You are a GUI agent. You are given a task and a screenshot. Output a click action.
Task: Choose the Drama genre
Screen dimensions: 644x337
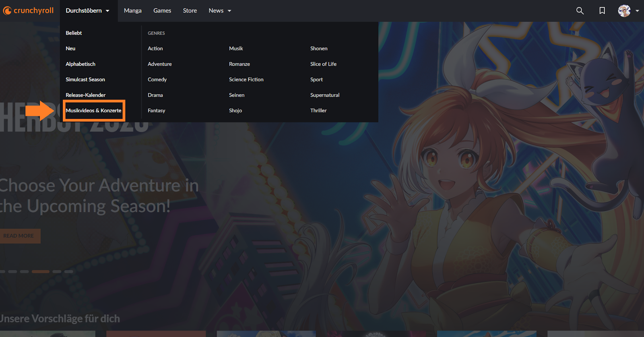pyautogui.click(x=155, y=95)
